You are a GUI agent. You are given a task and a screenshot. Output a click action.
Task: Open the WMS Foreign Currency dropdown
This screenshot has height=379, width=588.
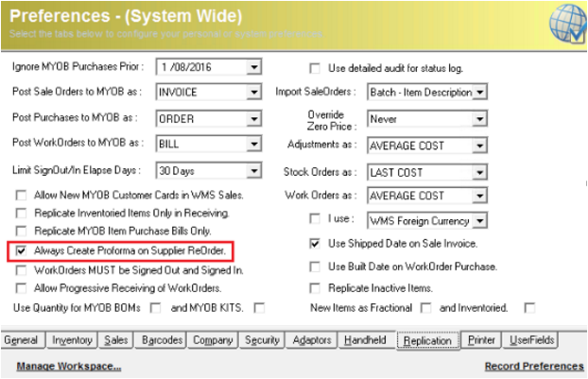point(479,221)
